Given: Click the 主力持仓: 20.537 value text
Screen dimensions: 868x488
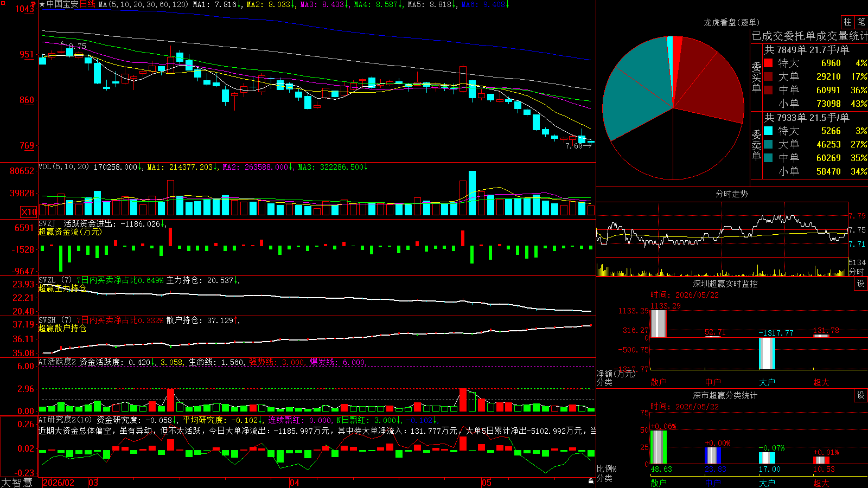Looking at the screenshot, I should [x=200, y=280].
